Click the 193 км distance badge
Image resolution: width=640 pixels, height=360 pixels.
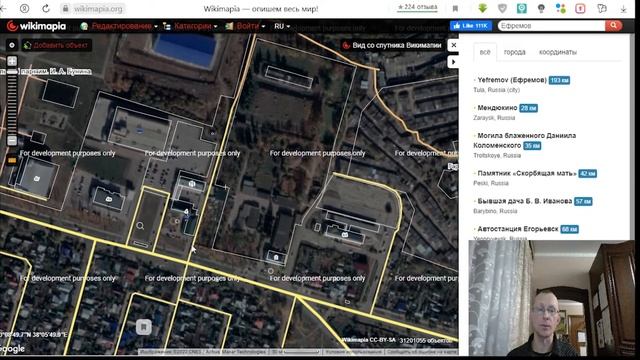click(x=559, y=80)
